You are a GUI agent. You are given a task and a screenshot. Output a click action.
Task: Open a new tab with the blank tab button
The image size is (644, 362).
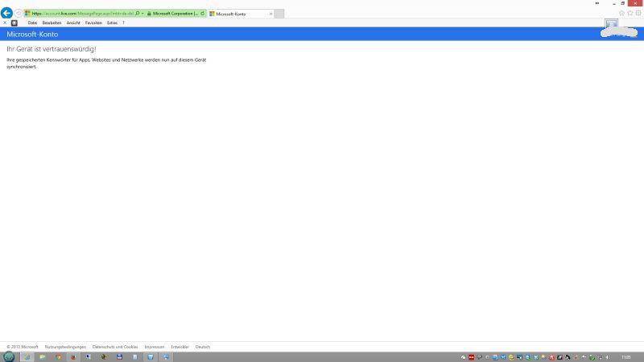click(279, 14)
